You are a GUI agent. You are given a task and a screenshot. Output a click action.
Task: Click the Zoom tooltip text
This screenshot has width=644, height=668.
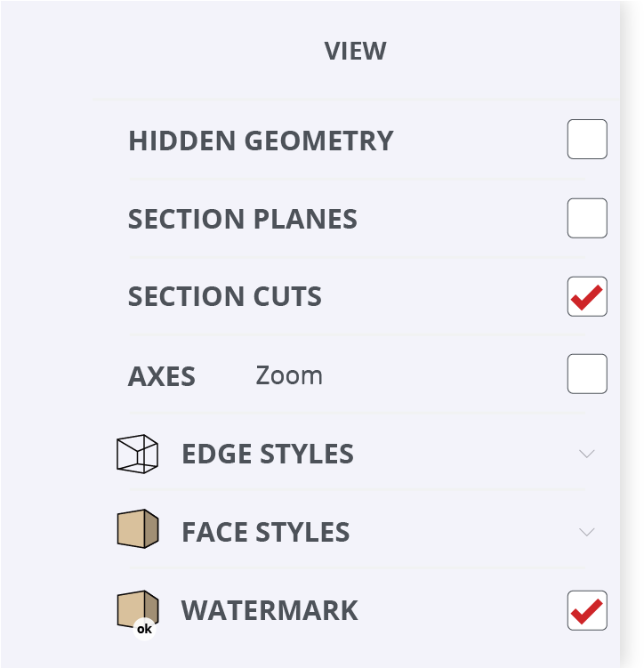click(289, 375)
